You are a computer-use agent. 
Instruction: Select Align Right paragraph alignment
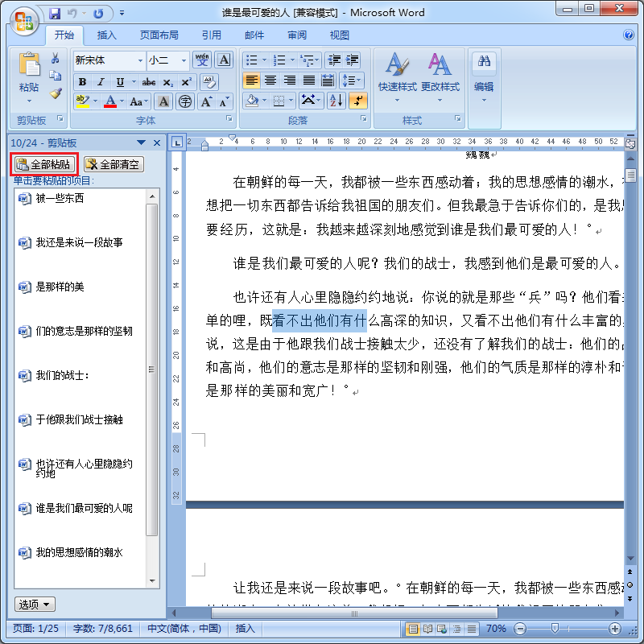coord(290,80)
